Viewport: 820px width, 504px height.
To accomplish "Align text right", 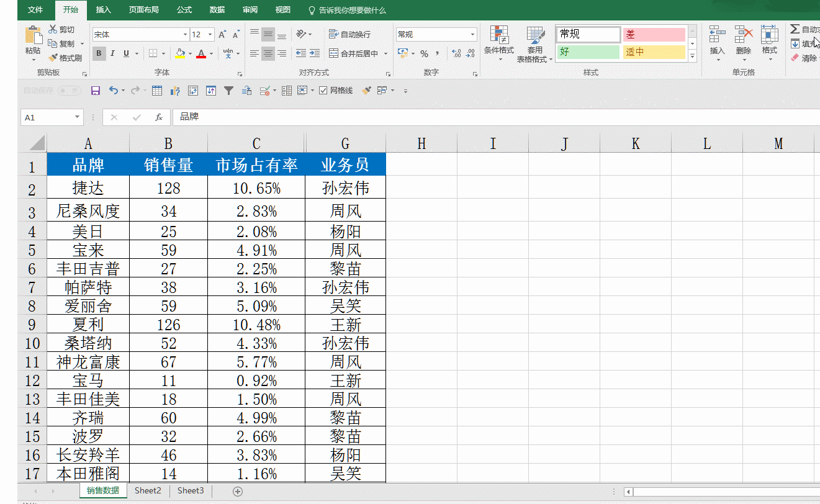I will (x=282, y=53).
